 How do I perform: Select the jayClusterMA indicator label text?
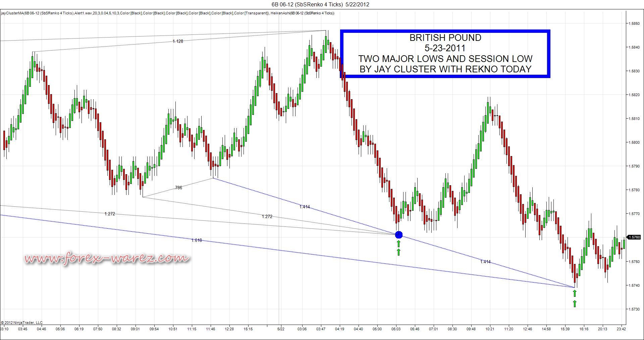(168, 13)
